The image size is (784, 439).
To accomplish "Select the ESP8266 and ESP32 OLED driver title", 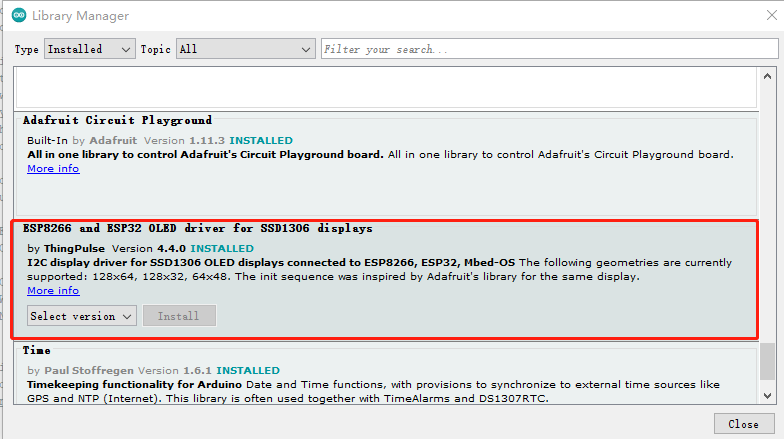I will (198, 228).
